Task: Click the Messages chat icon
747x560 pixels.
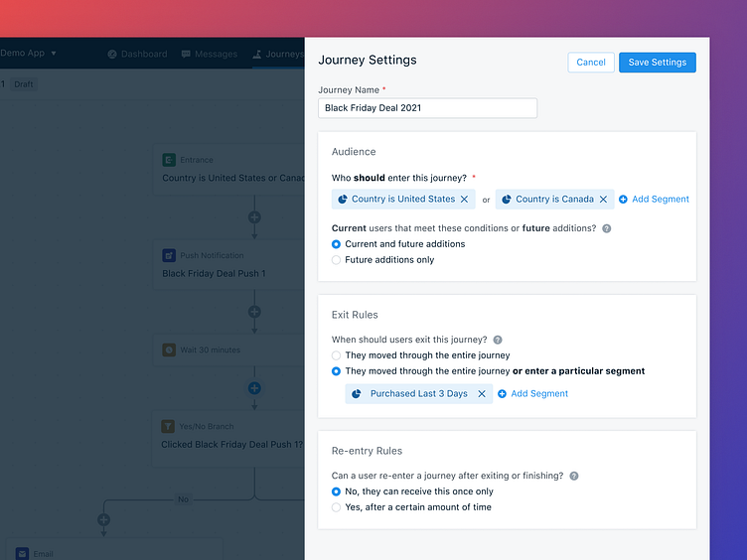Action: pyautogui.click(x=186, y=55)
